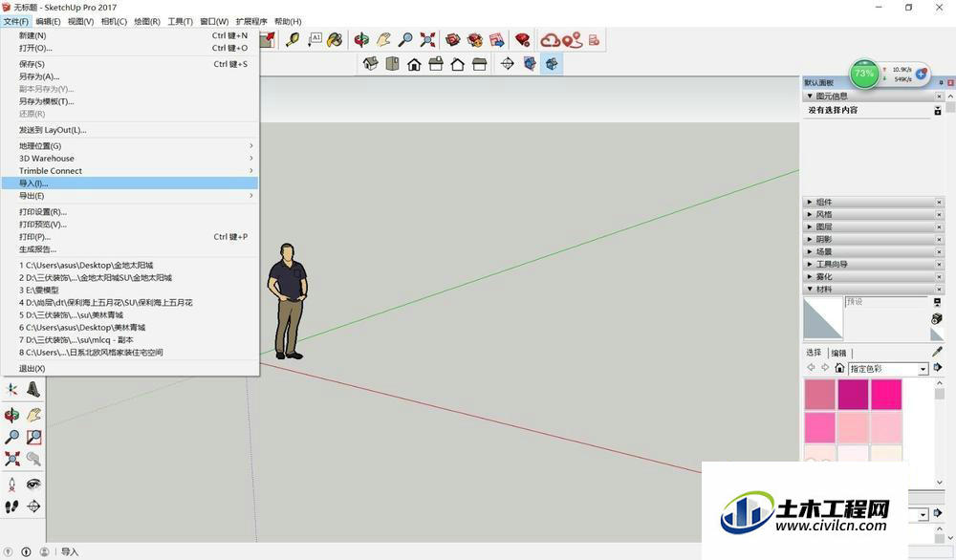Close the 阴影 panel with its X
This screenshot has height=560, width=956.
click(x=939, y=240)
